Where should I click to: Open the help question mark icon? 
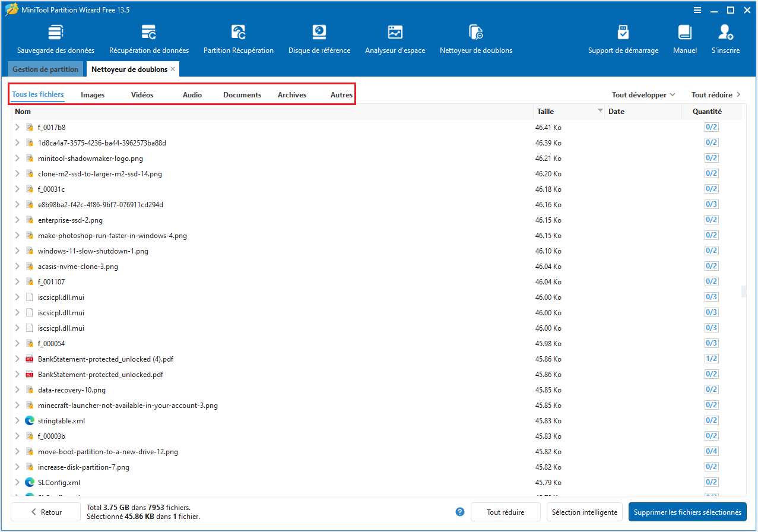pyautogui.click(x=459, y=511)
